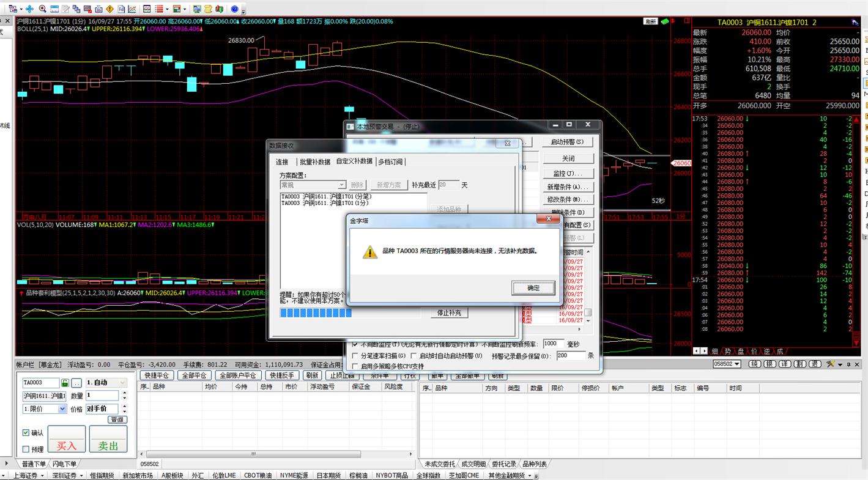The width and height of the screenshot is (868, 480).
Task: Expand the toolbar overflow options arrow
Action: point(243,11)
